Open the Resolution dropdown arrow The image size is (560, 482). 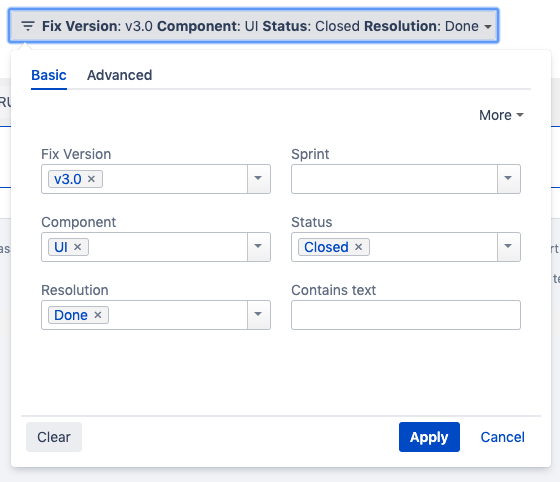pyautogui.click(x=259, y=315)
